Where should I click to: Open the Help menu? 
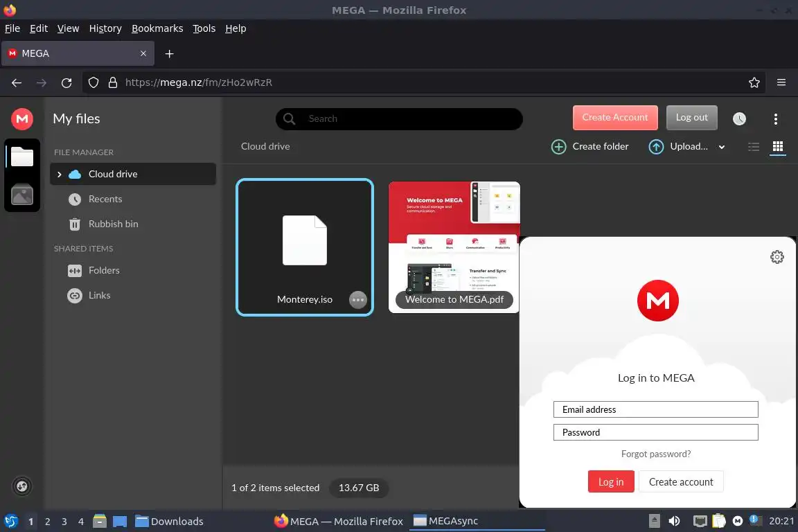tap(236, 28)
